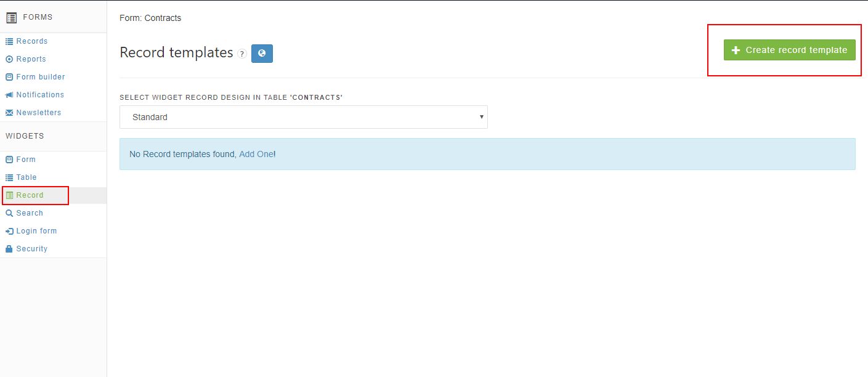Click the Security padlock icon
The width and height of the screenshot is (868, 377).
coord(9,249)
